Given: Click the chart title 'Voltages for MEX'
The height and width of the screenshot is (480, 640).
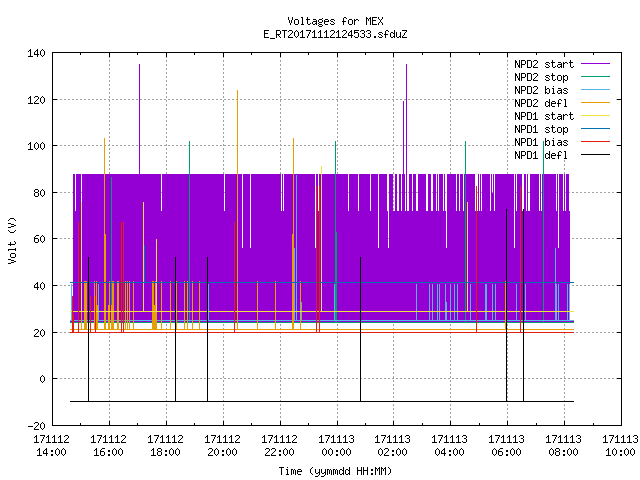Looking at the screenshot, I should click(335, 21).
